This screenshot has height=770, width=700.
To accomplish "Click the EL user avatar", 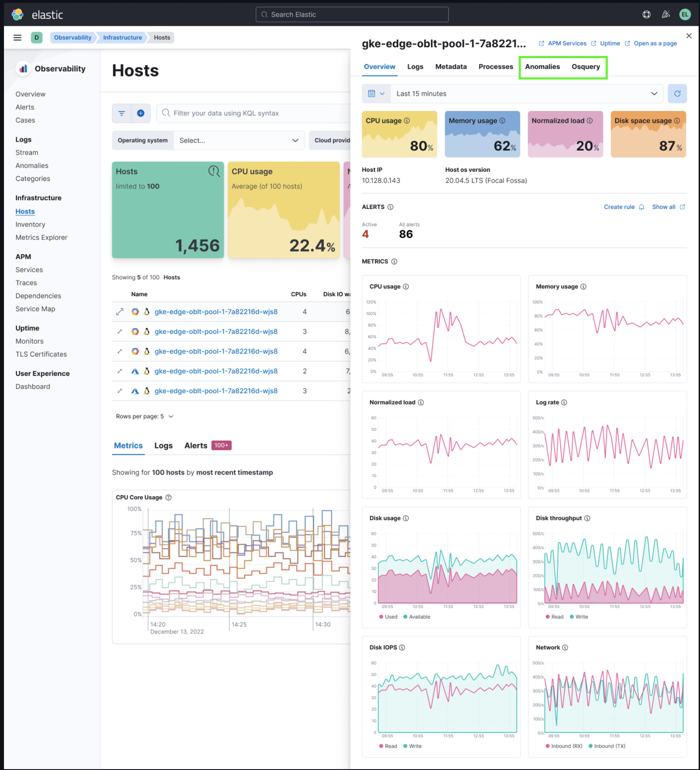I will coord(685,14).
